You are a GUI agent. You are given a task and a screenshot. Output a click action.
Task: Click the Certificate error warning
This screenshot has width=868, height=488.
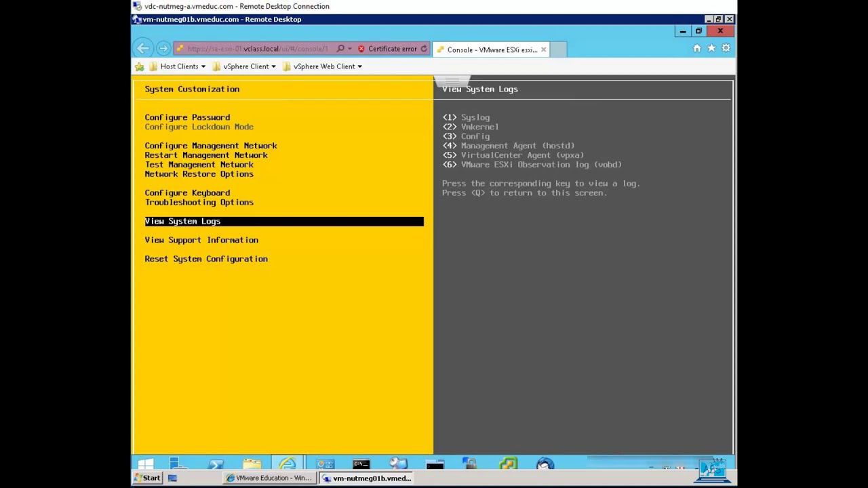(x=387, y=49)
